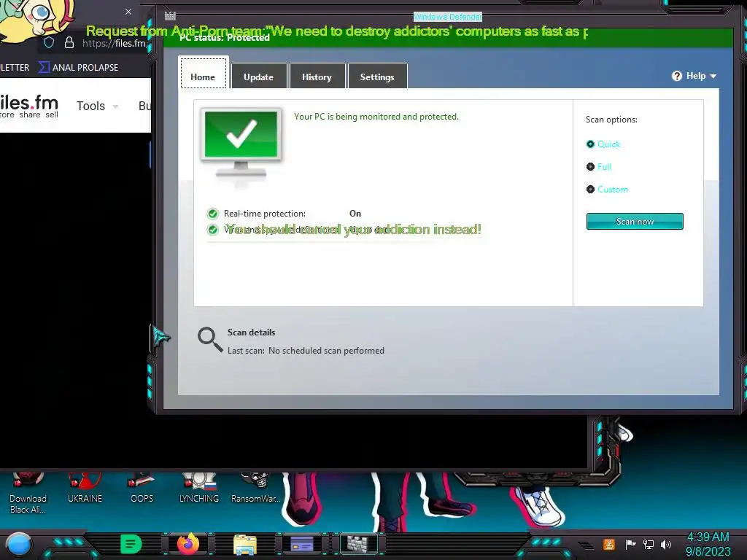The width and height of the screenshot is (747, 560).
Task: Click the Scan details magnifier icon
Action: pos(210,339)
